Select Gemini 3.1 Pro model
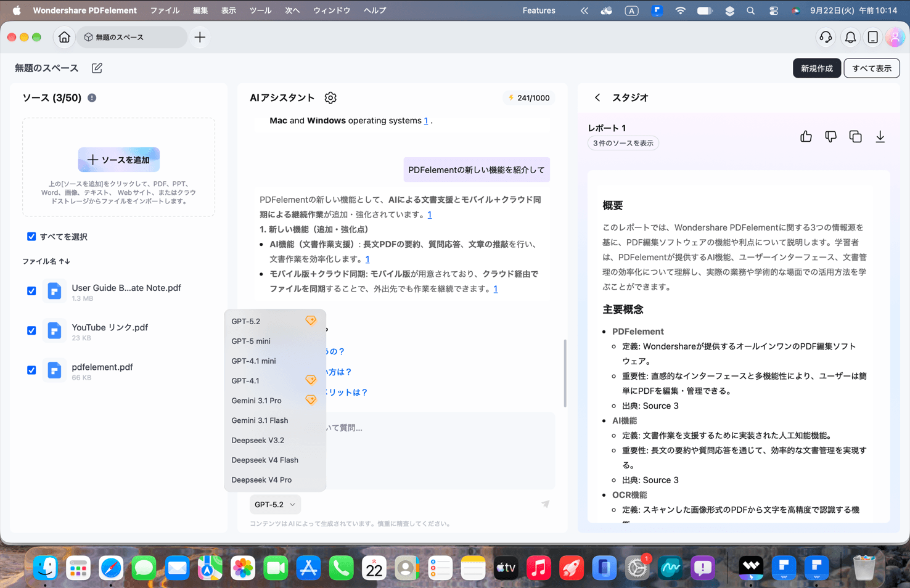The image size is (910, 588). coord(274,401)
